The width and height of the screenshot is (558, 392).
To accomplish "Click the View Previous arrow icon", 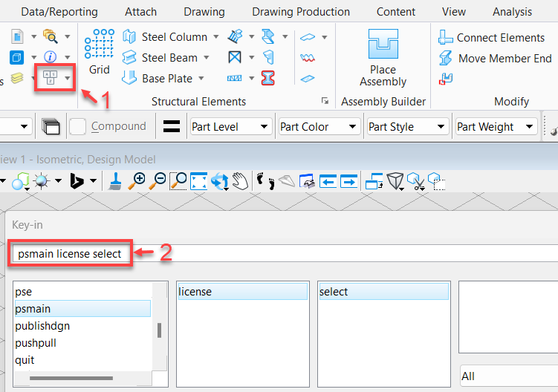I will point(328,182).
